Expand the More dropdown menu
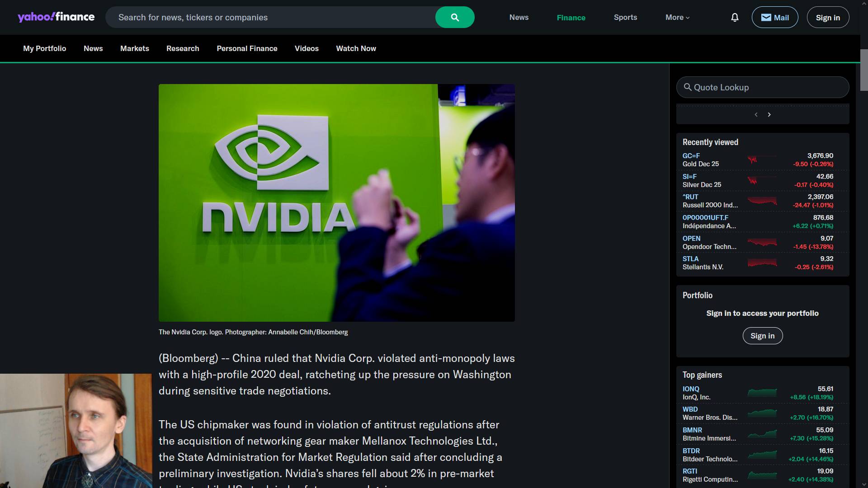This screenshot has height=488, width=868. [677, 18]
